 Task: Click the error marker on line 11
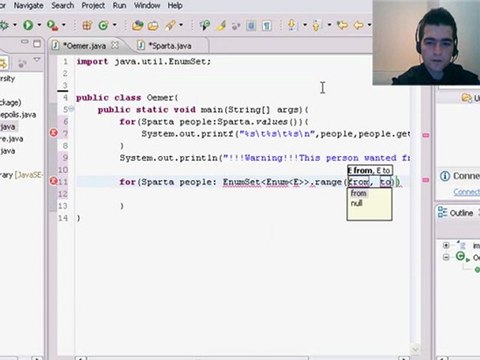53,181
